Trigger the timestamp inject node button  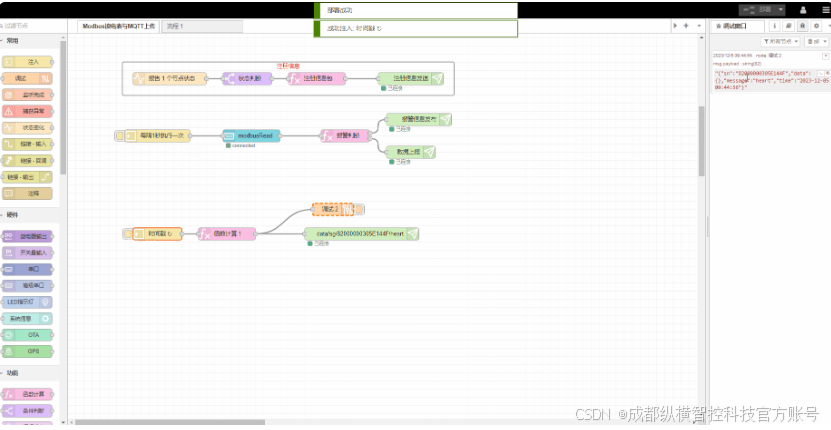(x=127, y=234)
